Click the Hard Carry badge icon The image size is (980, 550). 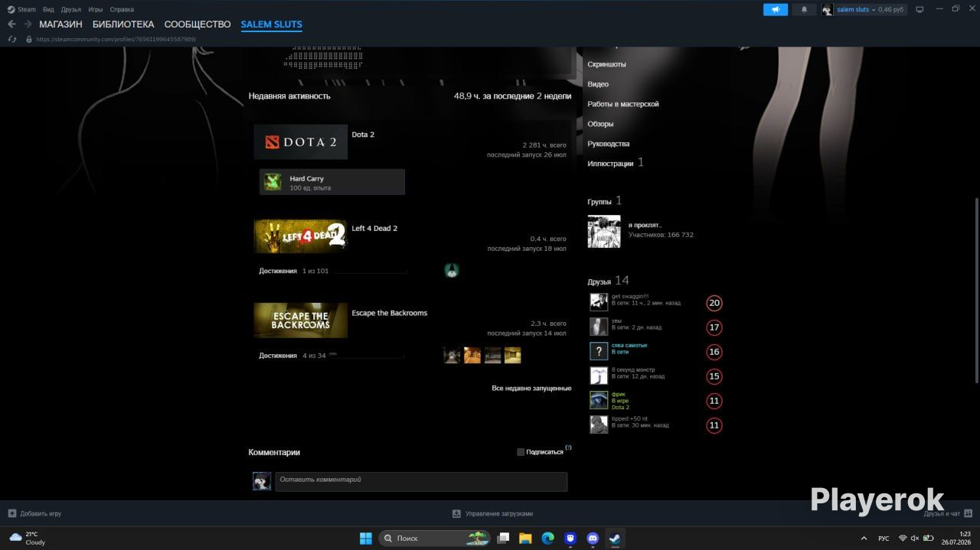coord(273,182)
